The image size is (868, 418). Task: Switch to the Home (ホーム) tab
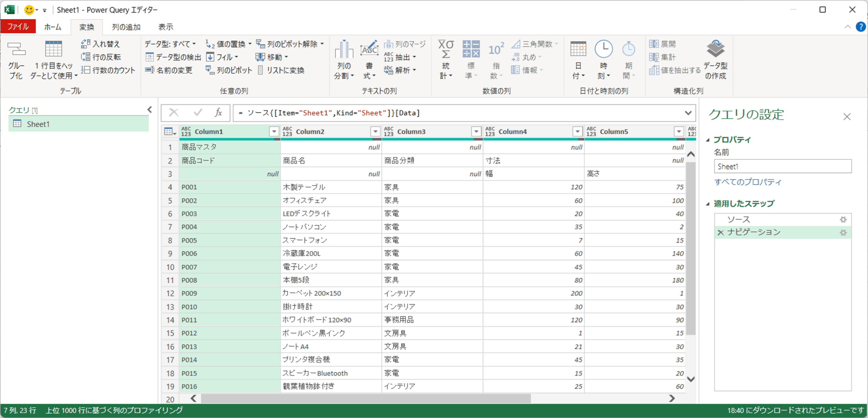click(x=53, y=27)
